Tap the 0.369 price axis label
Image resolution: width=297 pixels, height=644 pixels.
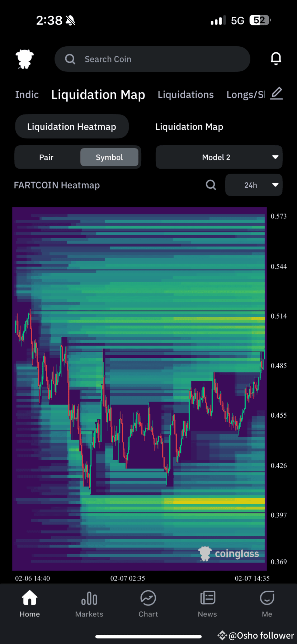(x=279, y=562)
